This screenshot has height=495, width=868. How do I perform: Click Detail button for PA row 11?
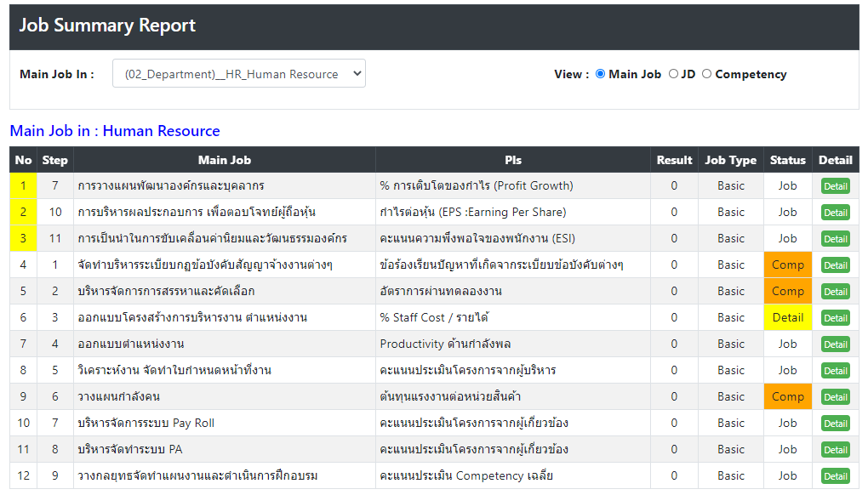pyautogui.click(x=836, y=450)
